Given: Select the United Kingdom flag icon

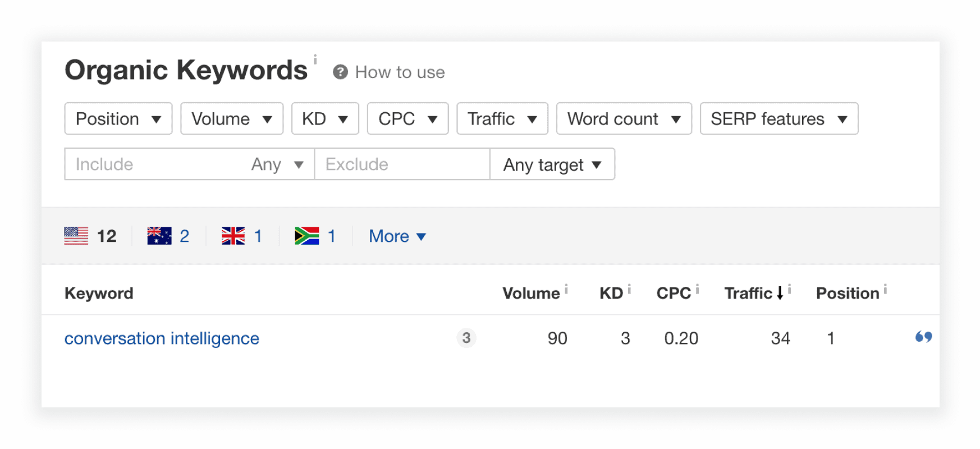Looking at the screenshot, I should (233, 236).
